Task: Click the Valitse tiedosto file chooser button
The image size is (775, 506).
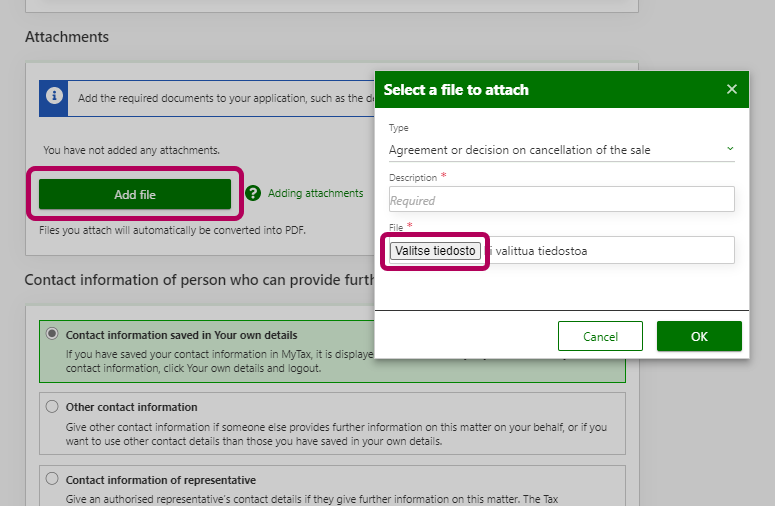Action: [436, 250]
